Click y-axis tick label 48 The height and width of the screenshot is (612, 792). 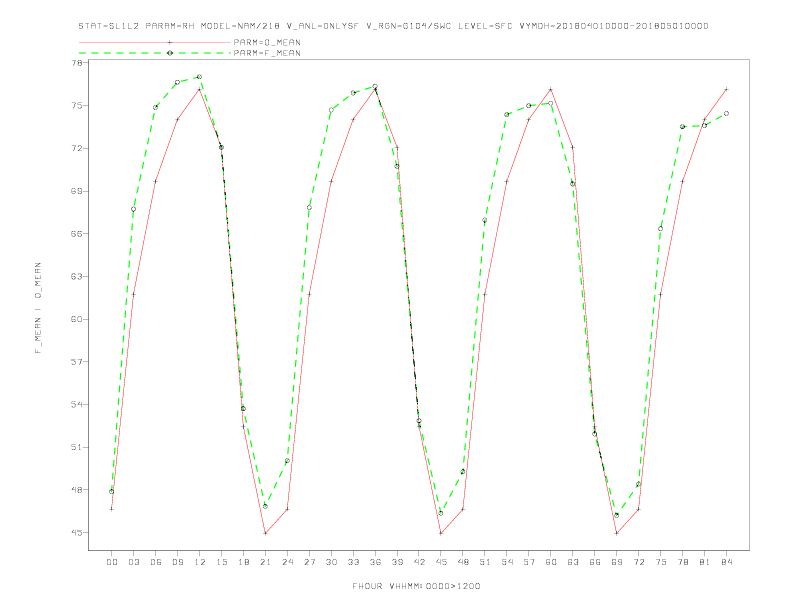(76, 490)
